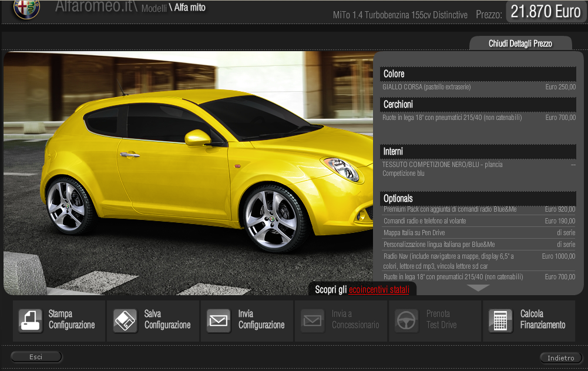Image resolution: width=588 pixels, height=371 pixels.
Task: Open the Interni section header
Action: [478, 151]
